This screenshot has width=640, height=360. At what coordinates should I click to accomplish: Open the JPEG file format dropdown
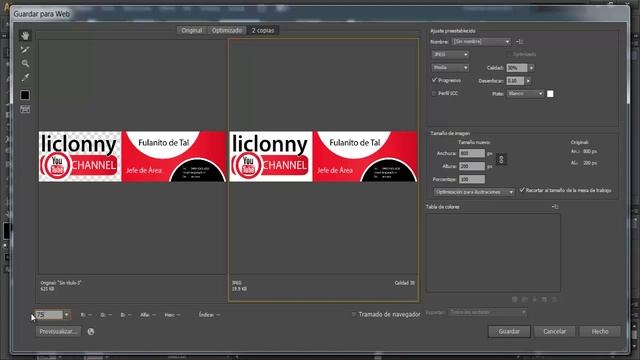pyautogui.click(x=450, y=54)
